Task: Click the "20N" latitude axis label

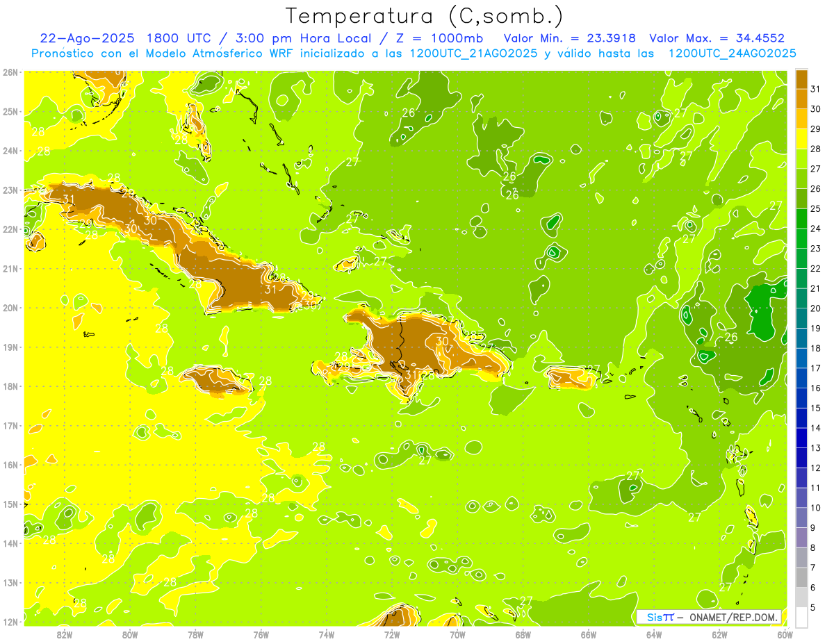Action: click(x=10, y=308)
